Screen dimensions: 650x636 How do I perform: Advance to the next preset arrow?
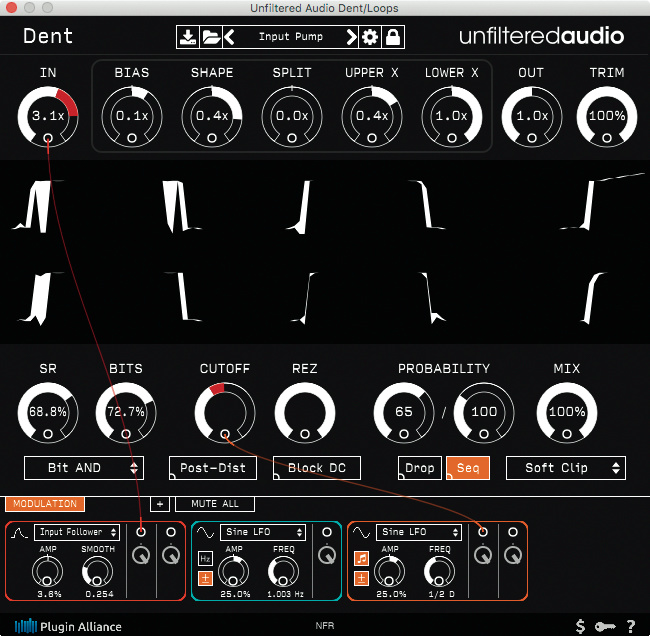(x=351, y=38)
